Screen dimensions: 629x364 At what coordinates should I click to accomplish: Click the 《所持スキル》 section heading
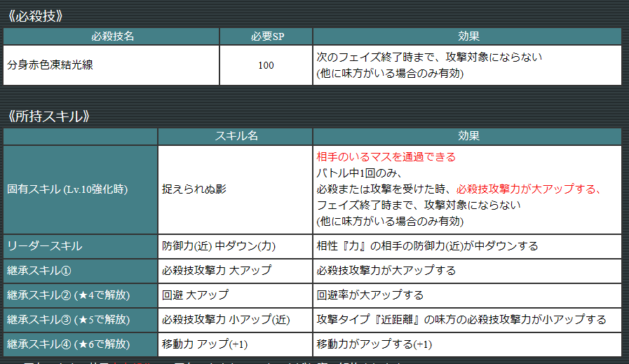pyautogui.click(x=48, y=116)
